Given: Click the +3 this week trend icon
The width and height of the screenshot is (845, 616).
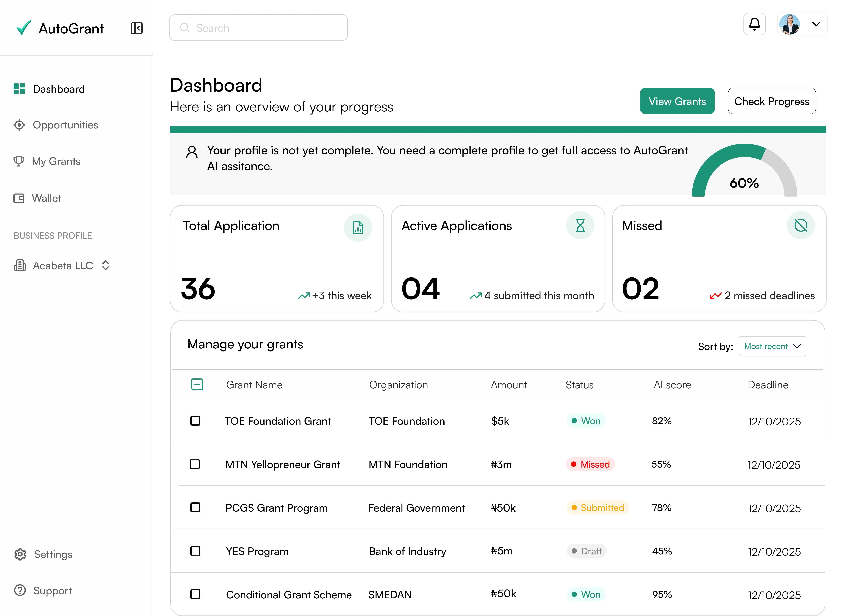Looking at the screenshot, I should click(304, 296).
